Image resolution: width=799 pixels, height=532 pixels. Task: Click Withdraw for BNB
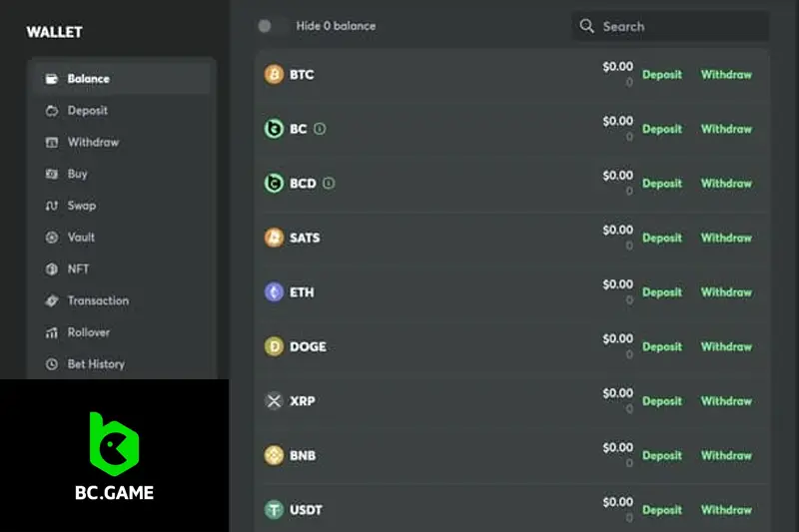point(726,455)
